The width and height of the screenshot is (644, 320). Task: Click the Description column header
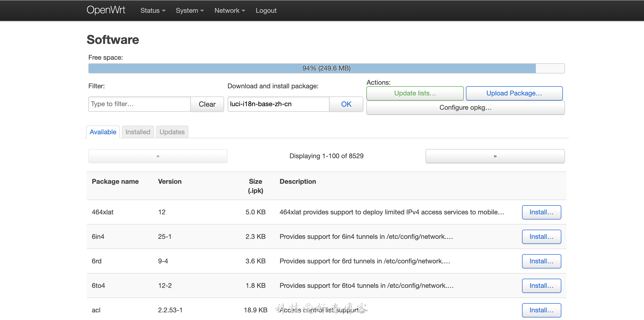coord(298,181)
